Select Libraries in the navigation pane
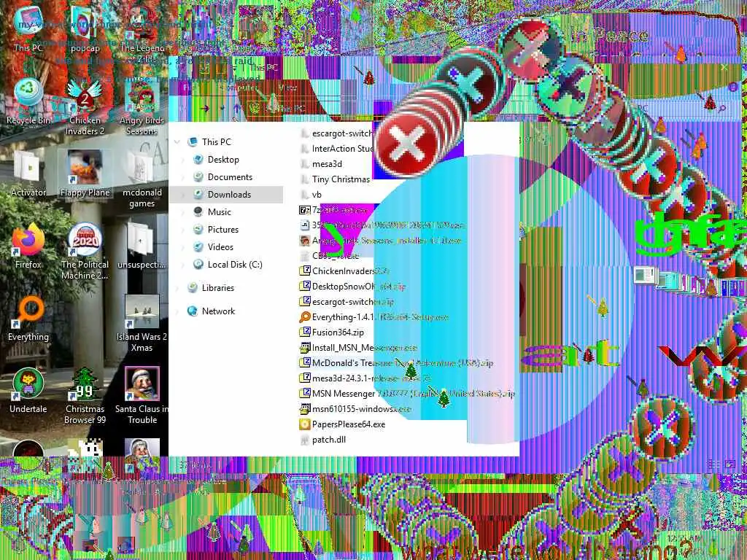The width and height of the screenshot is (747, 560). (217, 287)
